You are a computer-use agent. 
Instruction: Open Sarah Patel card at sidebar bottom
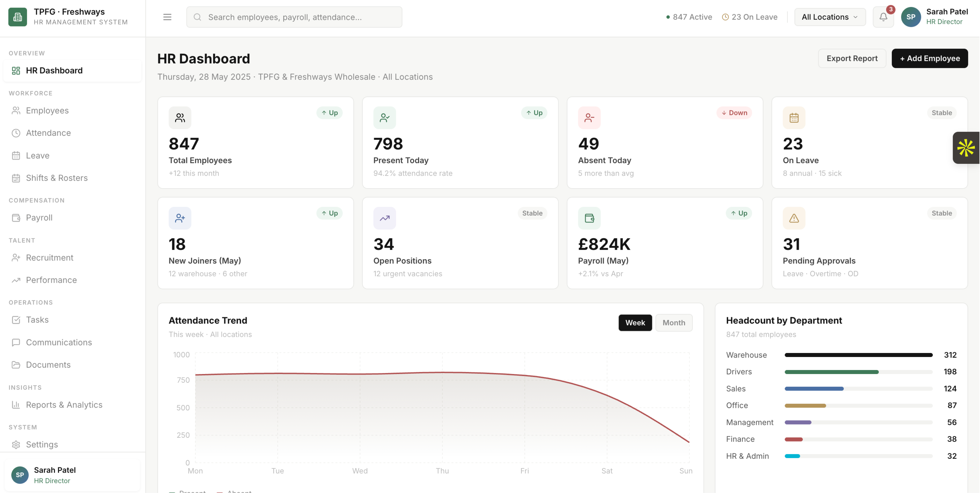72,475
